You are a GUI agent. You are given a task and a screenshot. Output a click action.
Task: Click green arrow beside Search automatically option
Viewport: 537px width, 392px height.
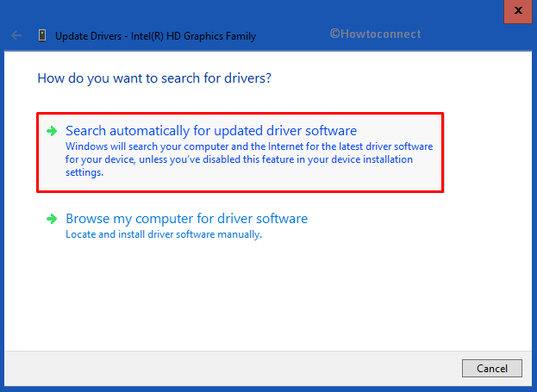(52, 131)
